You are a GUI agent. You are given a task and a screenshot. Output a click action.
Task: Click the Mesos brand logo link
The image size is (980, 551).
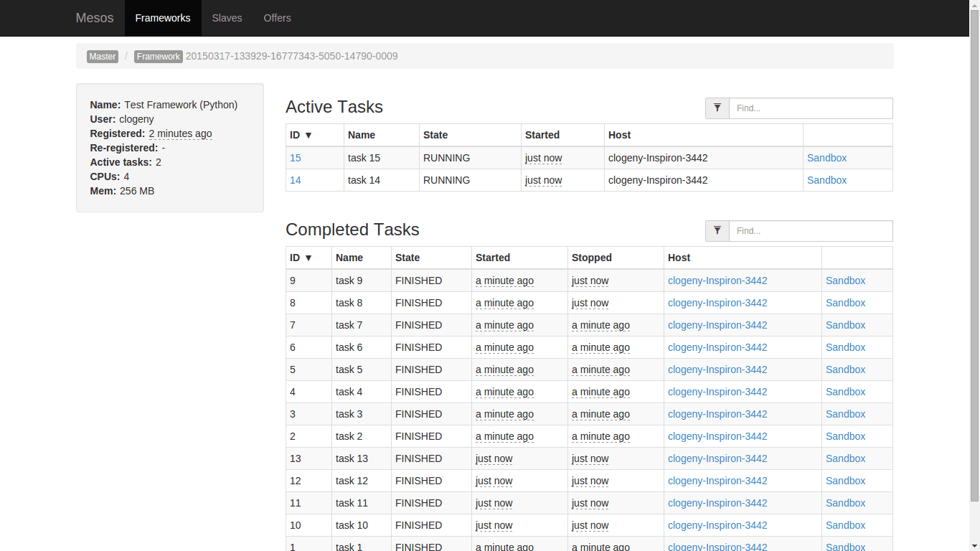tap(95, 18)
